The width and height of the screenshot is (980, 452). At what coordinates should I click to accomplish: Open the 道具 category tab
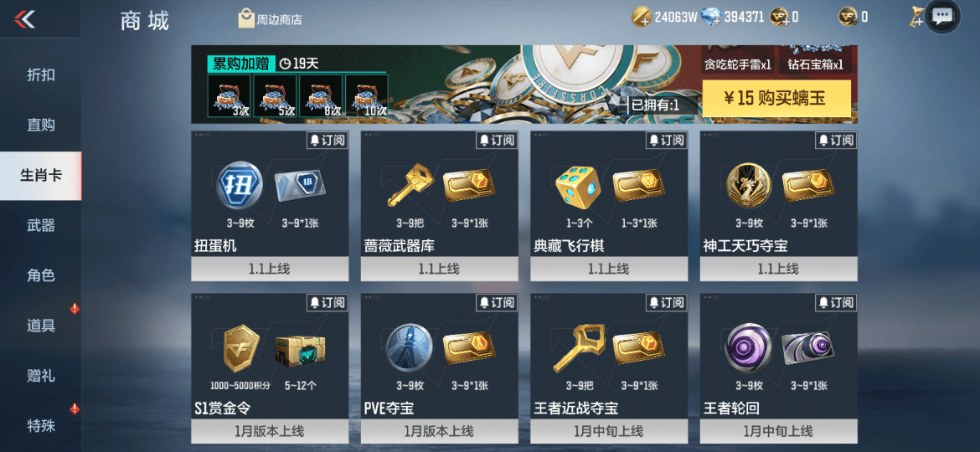point(41,326)
